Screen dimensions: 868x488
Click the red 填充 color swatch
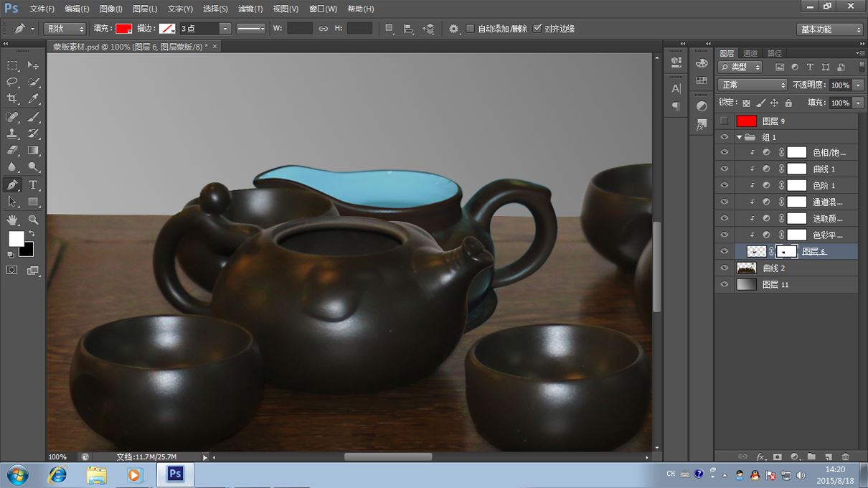(123, 29)
